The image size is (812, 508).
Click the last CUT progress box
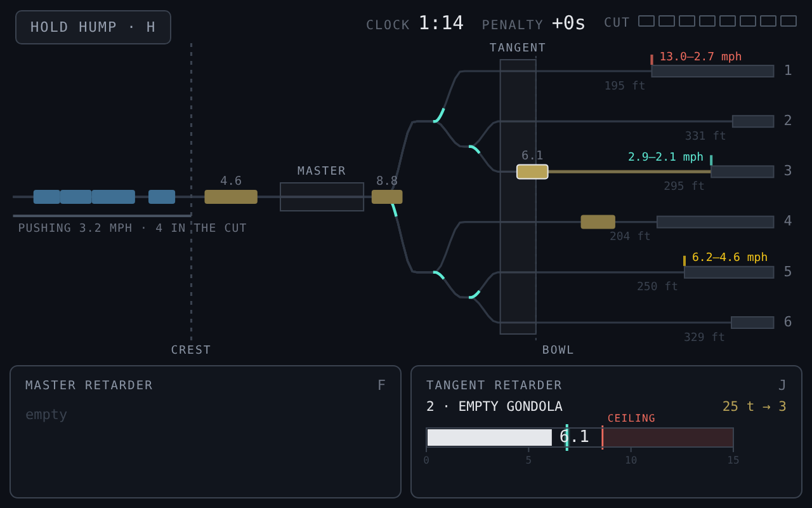[789, 21]
